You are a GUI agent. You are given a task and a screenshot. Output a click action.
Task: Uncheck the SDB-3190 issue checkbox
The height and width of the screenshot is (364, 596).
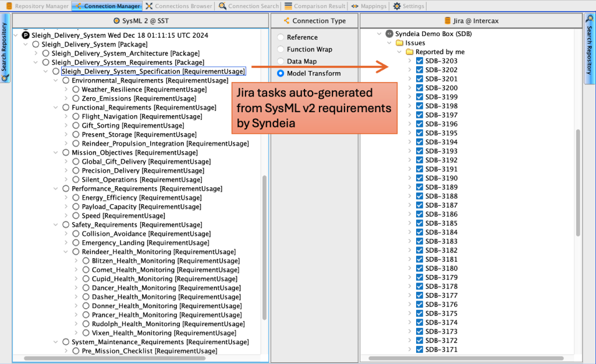pyautogui.click(x=420, y=178)
